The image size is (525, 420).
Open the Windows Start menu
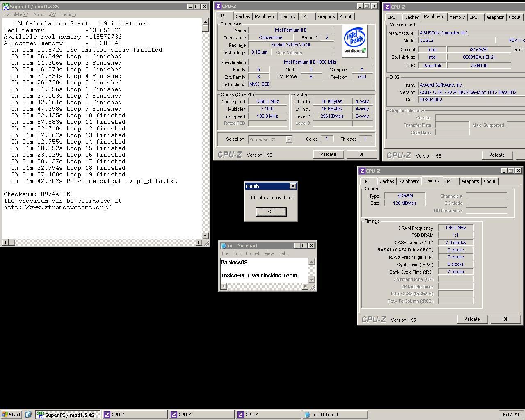pos(11,415)
